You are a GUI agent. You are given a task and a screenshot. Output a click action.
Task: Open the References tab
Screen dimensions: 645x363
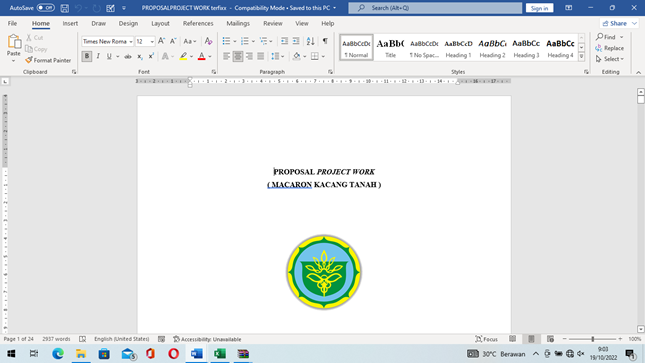[198, 23]
